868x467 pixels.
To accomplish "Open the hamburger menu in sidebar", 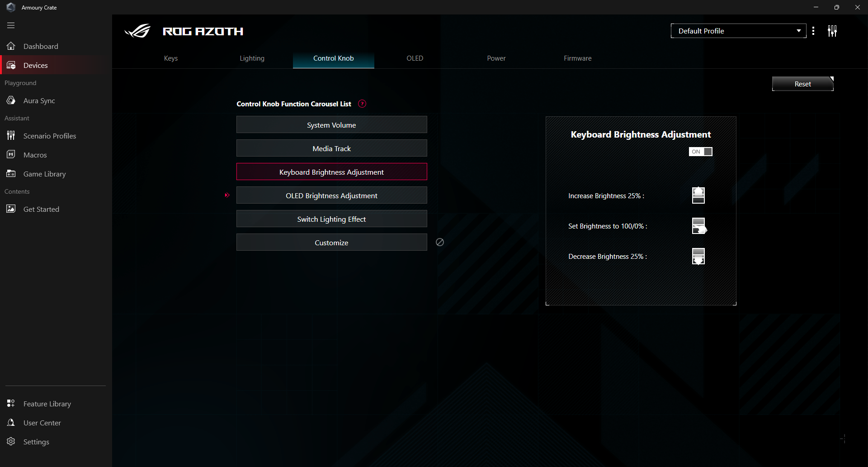I will click(11, 25).
